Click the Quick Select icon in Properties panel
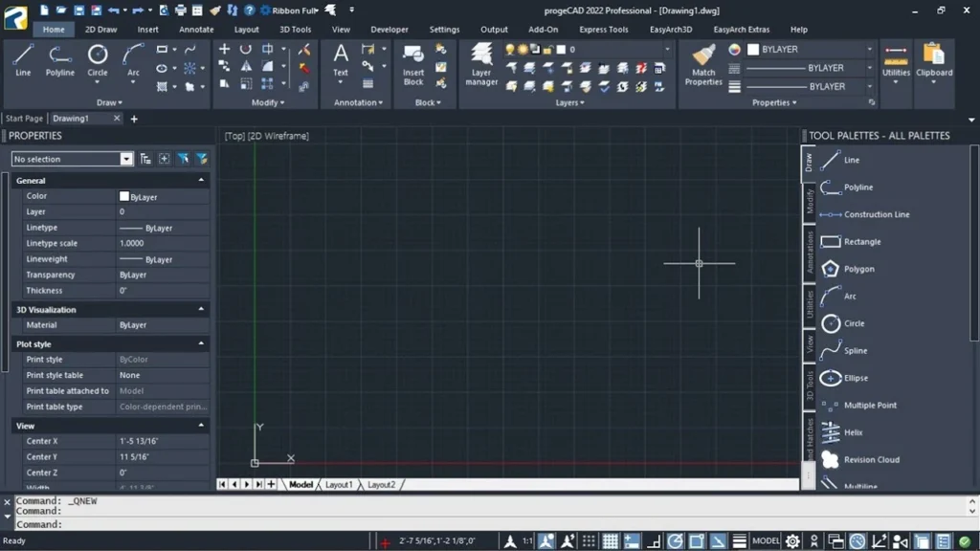The height and width of the screenshot is (551, 980). point(183,159)
